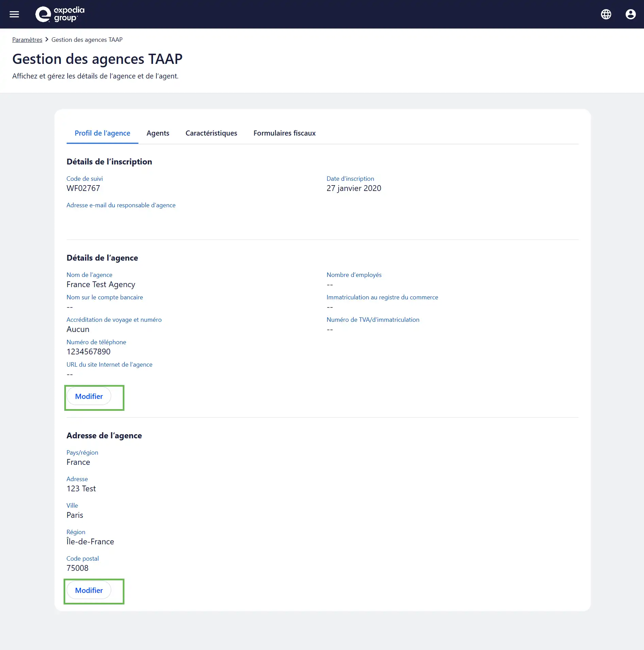Select the phone number 1234567890
This screenshot has height=650, width=644.
point(88,351)
